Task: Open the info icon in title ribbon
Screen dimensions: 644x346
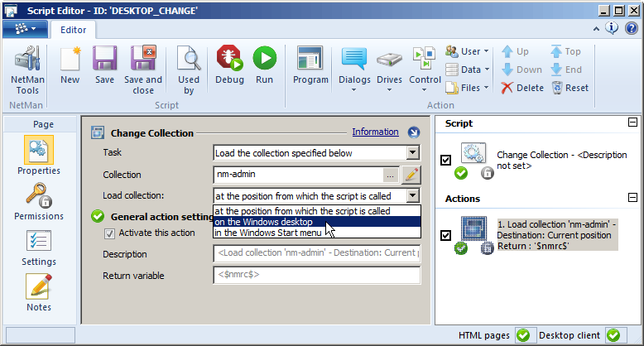Action: [x=612, y=28]
